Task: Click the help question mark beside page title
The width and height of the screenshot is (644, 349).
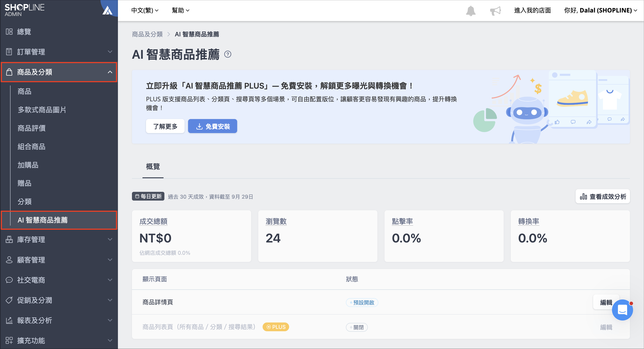Action: coord(228,54)
